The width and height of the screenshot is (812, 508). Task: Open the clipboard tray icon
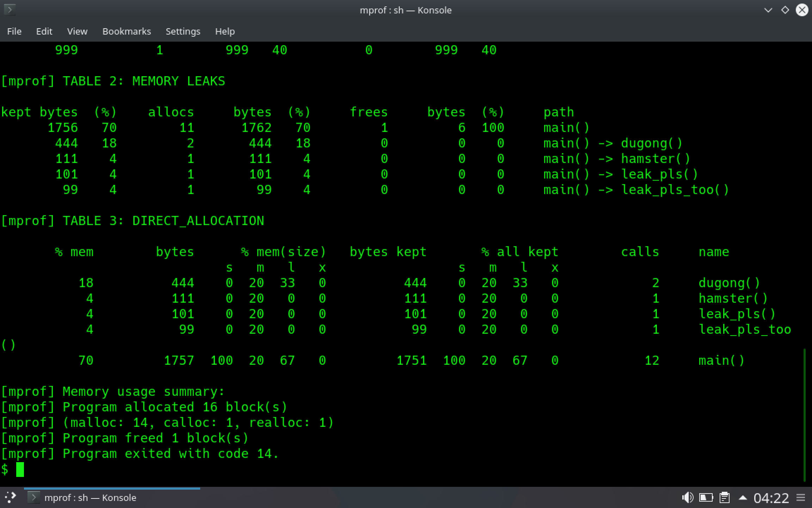[725, 498]
